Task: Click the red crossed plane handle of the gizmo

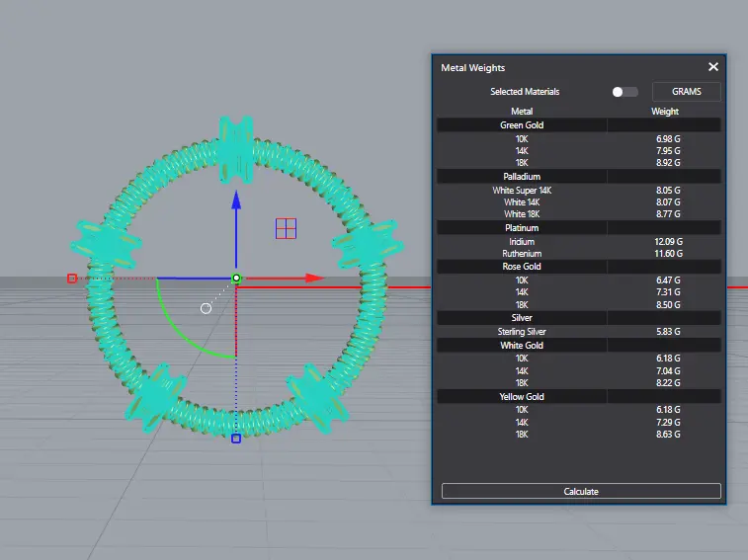Action: [x=286, y=229]
